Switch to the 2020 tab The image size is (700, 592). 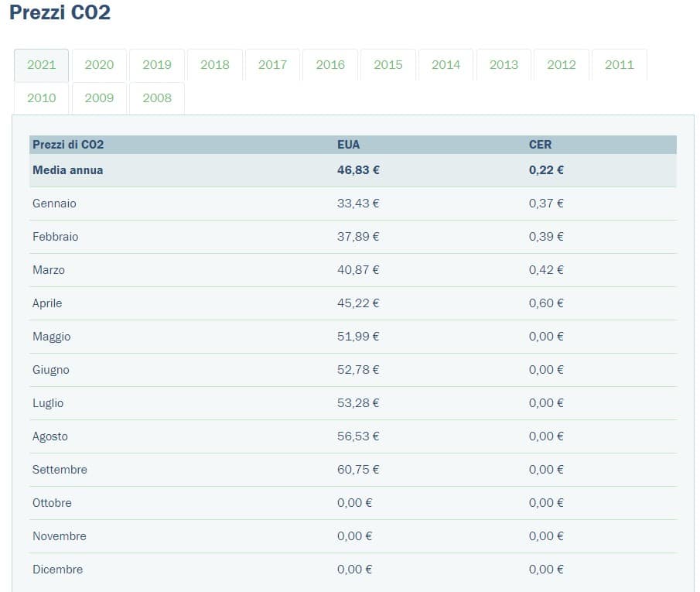(x=99, y=65)
